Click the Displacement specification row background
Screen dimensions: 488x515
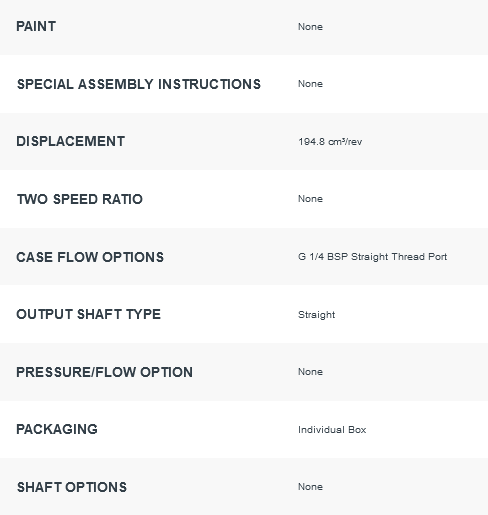pos(244,141)
